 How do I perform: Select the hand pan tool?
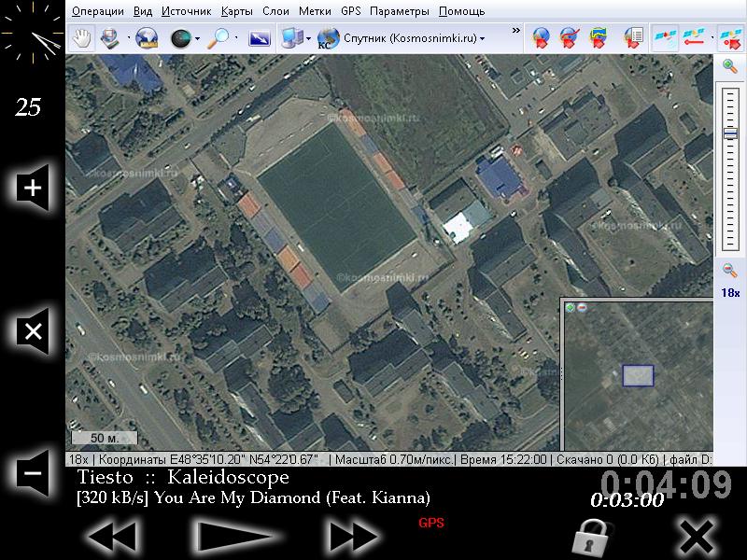tap(83, 38)
